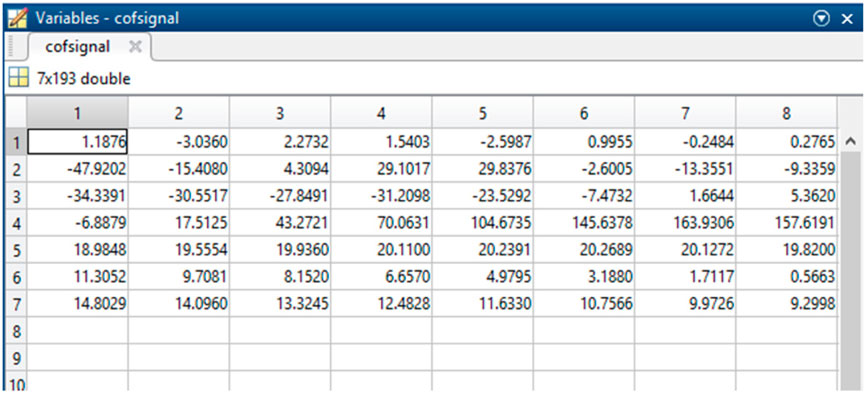Select cell containing 14.8029
Screen dimensions: 865x393
point(78,304)
